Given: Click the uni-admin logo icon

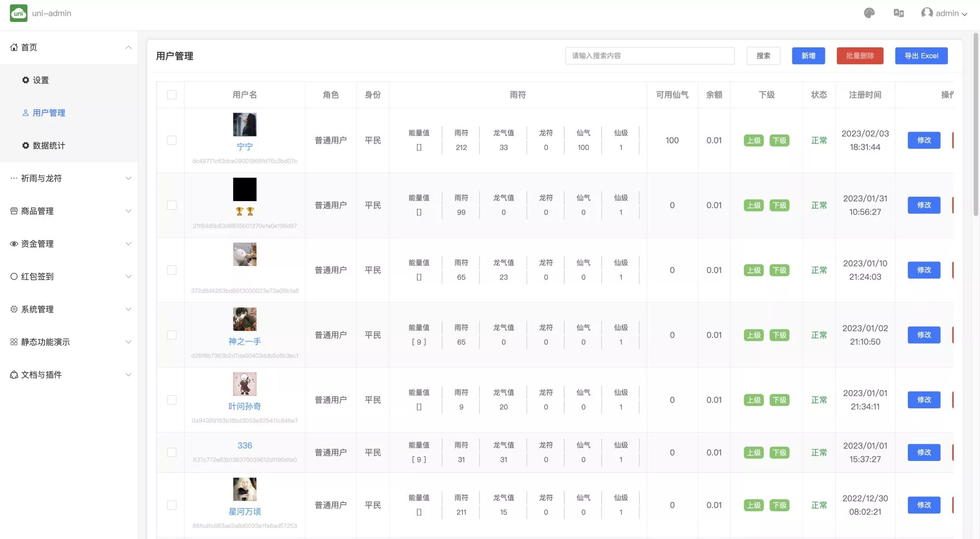Looking at the screenshot, I should pyautogui.click(x=18, y=13).
